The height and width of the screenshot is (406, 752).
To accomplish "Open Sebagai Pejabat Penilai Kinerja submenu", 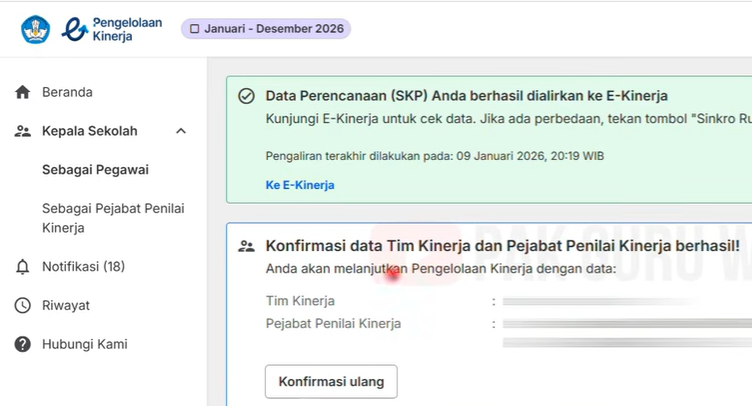I will [113, 218].
